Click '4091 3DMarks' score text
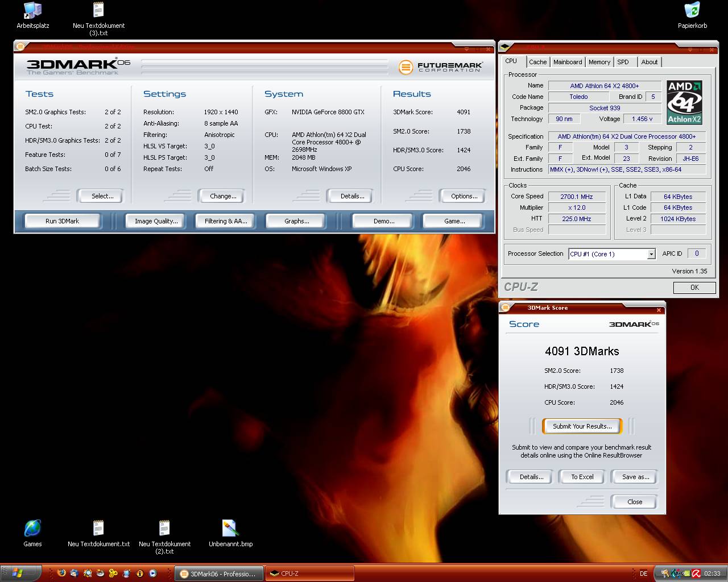 (x=582, y=351)
